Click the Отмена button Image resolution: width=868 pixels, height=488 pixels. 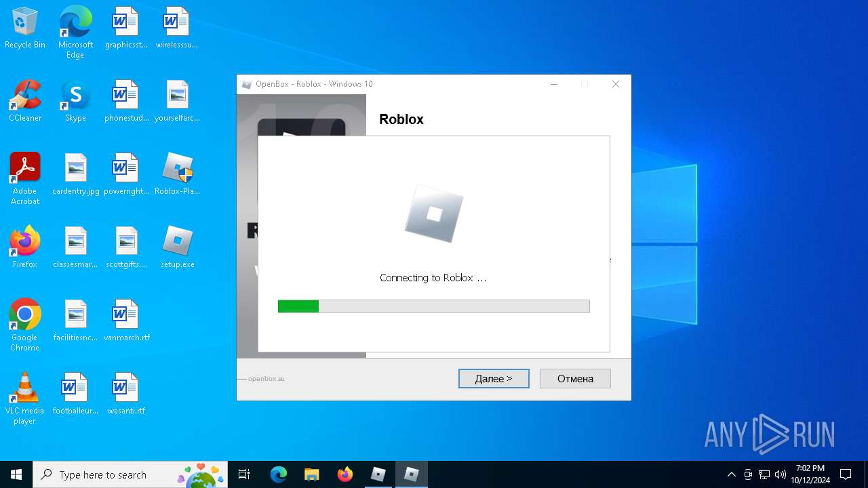pyautogui.click(x=575, y=378)
